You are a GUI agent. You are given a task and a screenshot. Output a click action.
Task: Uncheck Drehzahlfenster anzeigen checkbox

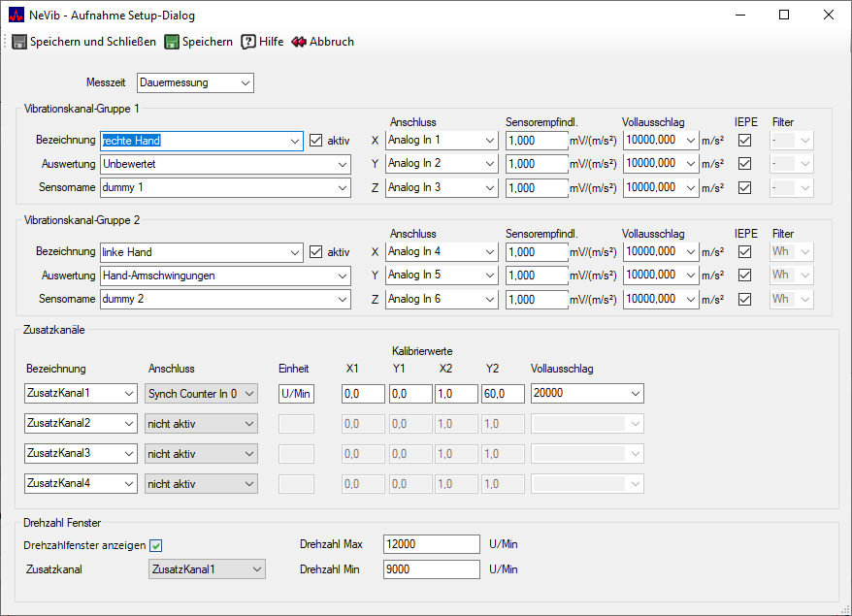(155, 545)
